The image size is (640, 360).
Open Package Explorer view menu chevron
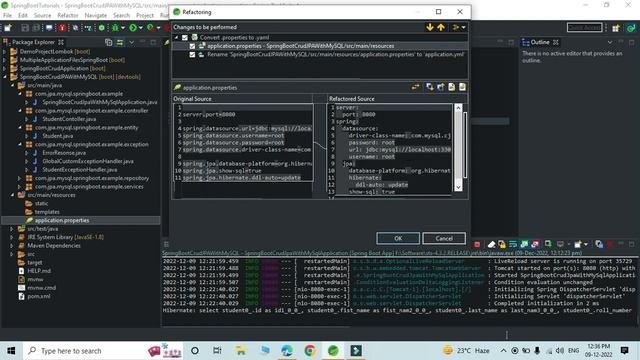pos(131,42)
